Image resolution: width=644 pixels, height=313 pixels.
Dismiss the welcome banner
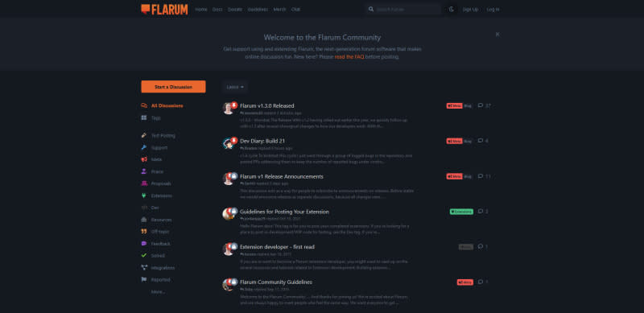[497, 35]
